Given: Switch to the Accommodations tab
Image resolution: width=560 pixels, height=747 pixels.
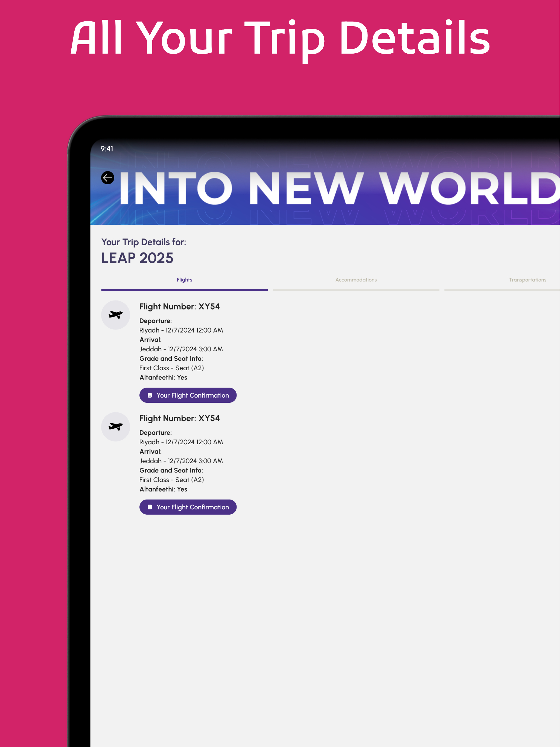Looking at the screenshot, I should point(356,280).
